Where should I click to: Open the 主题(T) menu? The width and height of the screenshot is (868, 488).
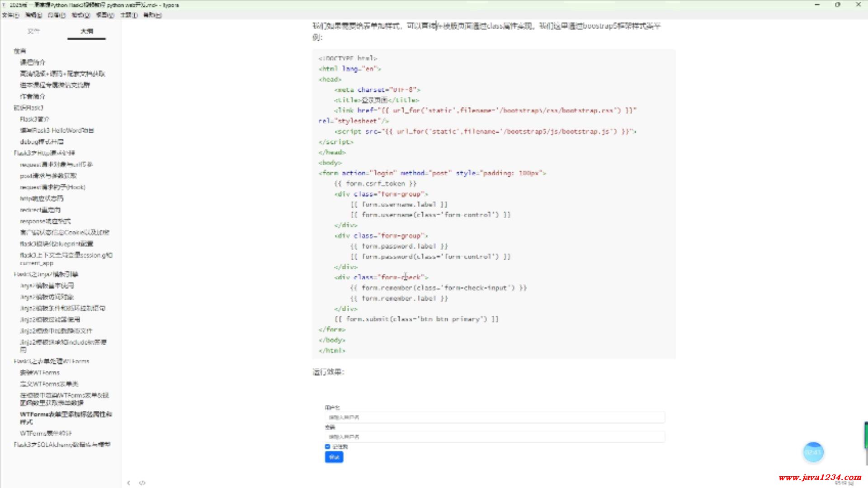point(129,15)
